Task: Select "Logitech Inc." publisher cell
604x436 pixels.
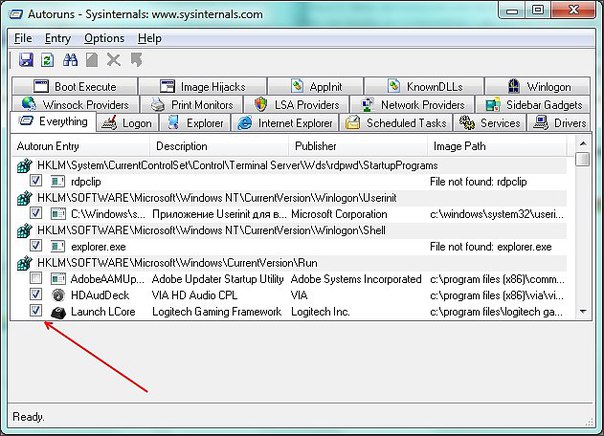Action: click(320, 312)
